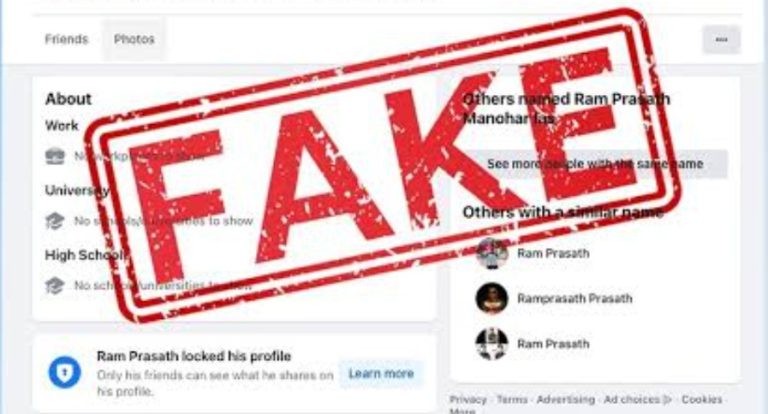See more people with the same name

coord(595,164)
